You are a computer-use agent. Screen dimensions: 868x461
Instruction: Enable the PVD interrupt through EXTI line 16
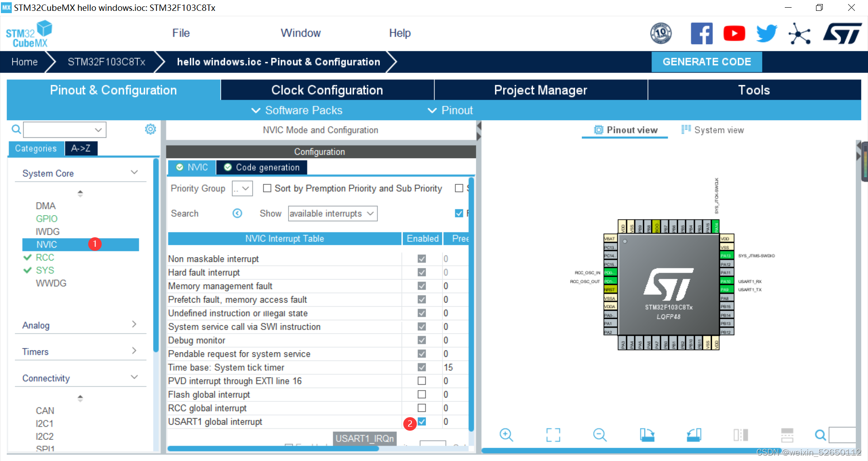click(x=422, y=381)
